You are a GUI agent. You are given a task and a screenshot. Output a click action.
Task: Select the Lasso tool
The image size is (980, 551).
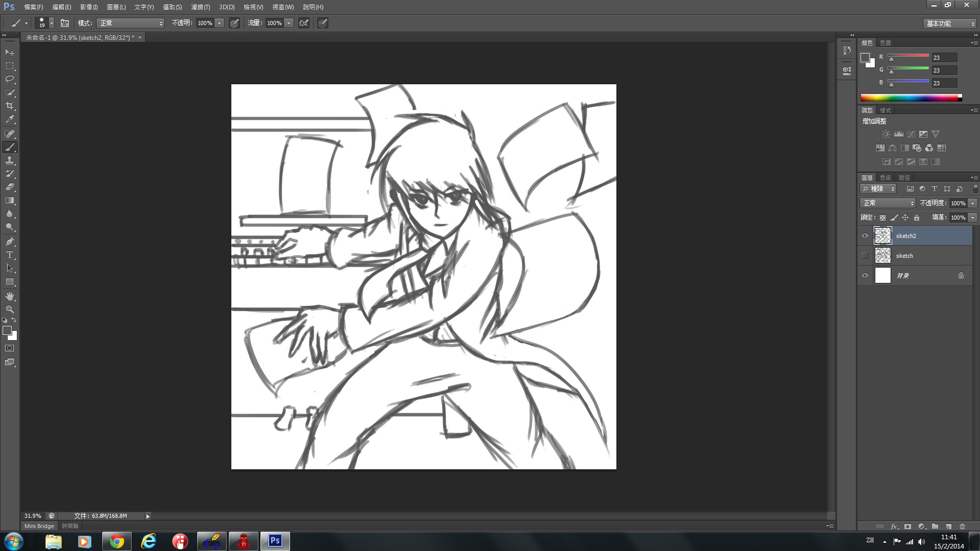click(x=10, y=79)
